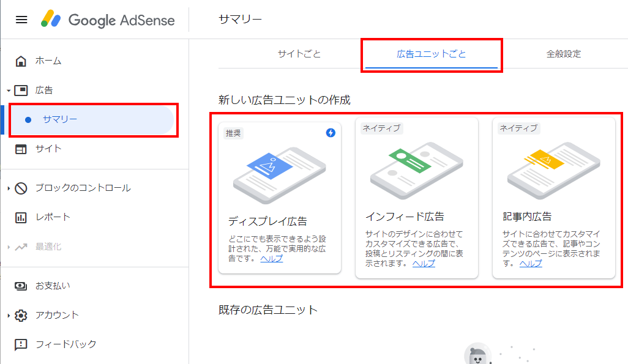This screenshot has height=364, width=628.
Task: Open the お支払い payments icon
Action: (x=21, y=286)
